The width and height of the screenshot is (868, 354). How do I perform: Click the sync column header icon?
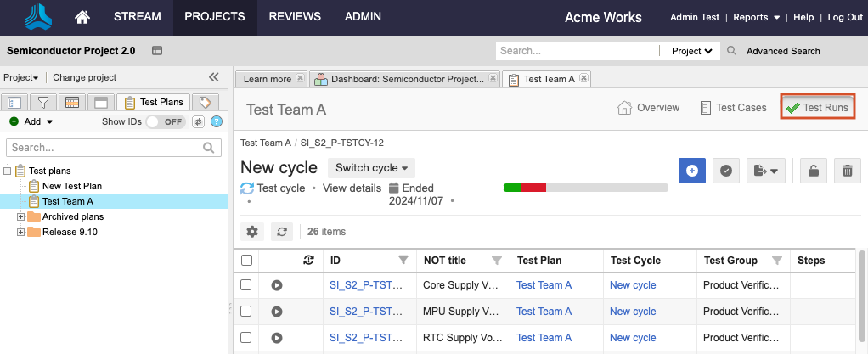(x=309, y=260)
